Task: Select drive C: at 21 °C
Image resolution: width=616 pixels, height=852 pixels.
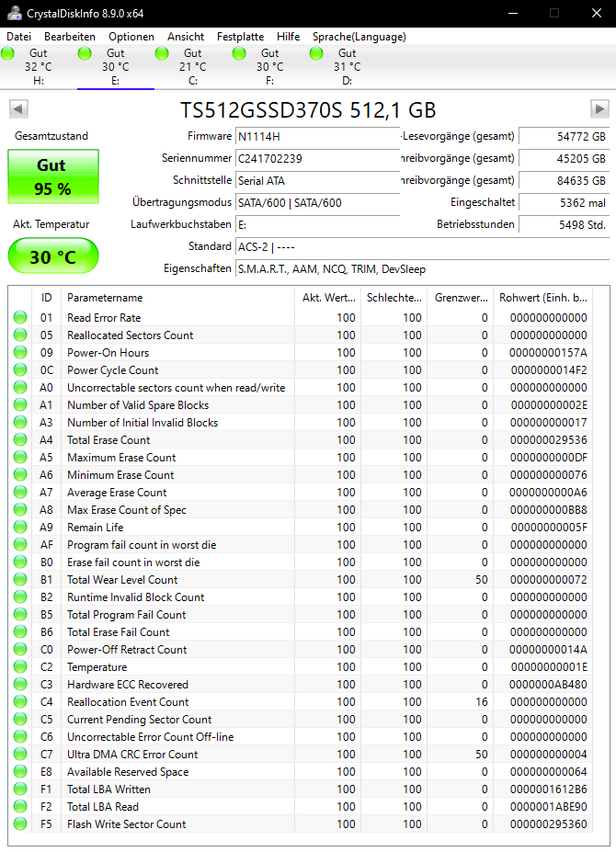Action: pos(193,67)
